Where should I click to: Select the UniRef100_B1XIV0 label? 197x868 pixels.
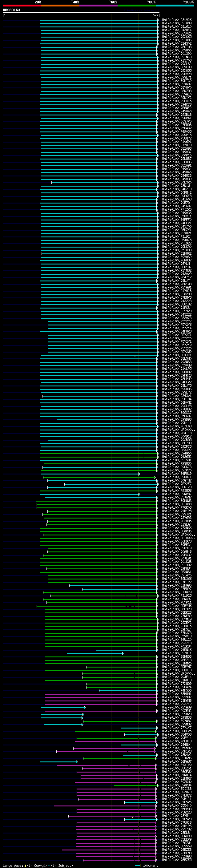177,765
